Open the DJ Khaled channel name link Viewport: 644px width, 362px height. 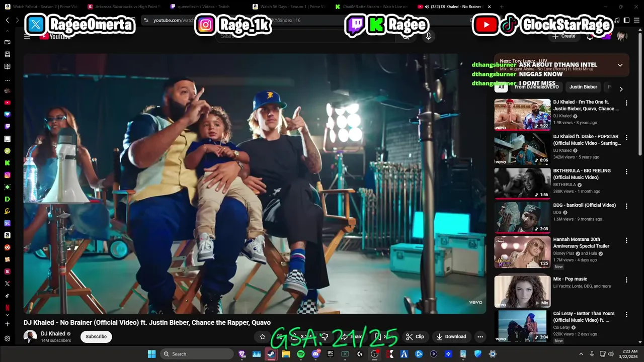[53, 334]
